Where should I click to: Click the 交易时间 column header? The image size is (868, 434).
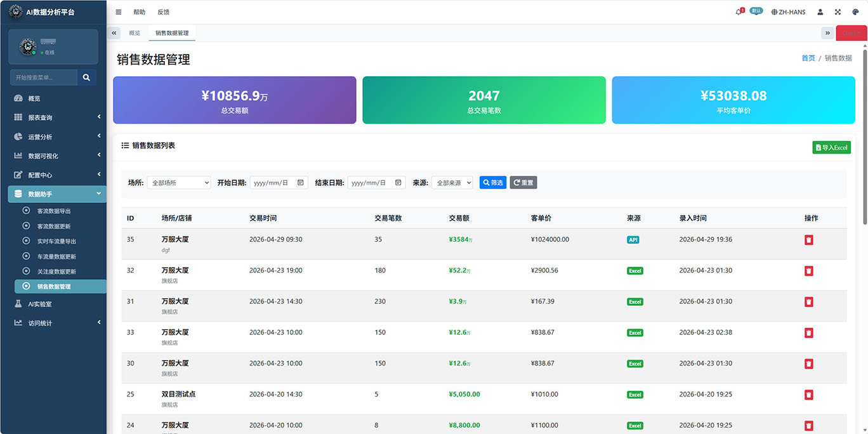click(x=263, y=218)
